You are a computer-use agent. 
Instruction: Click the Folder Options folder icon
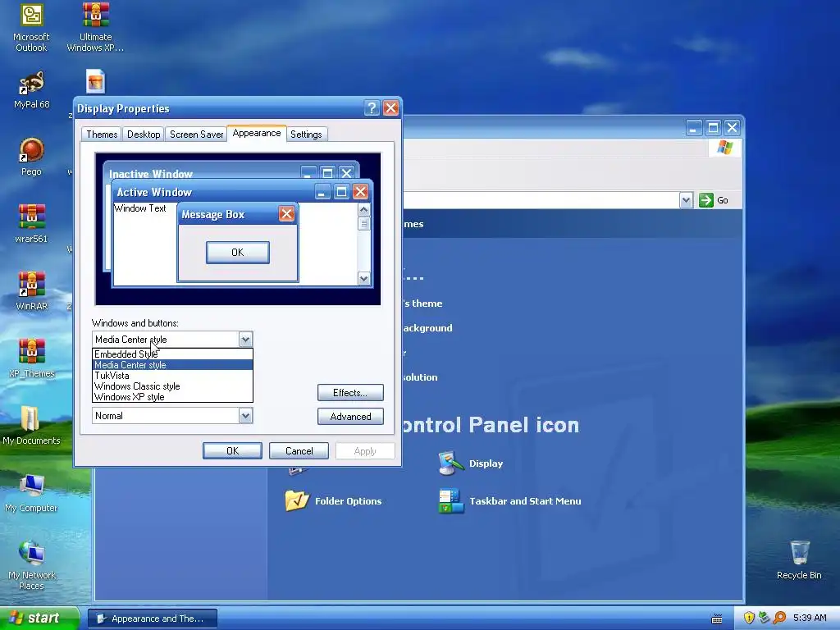(x=297, y=501)
